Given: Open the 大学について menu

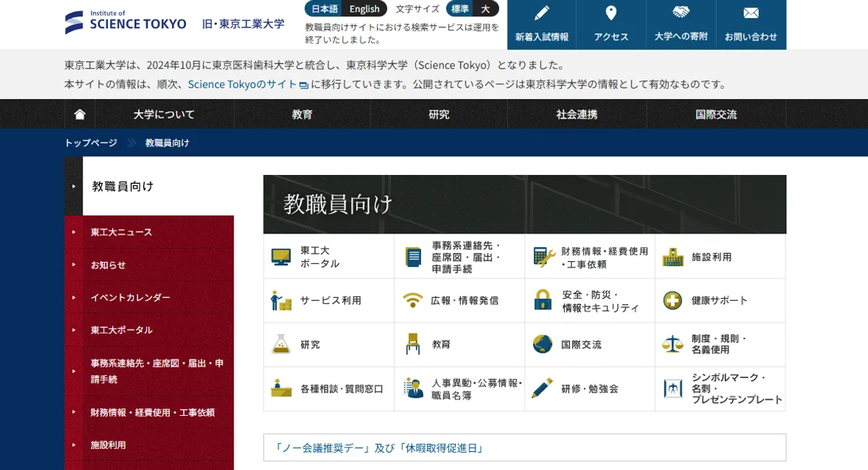Looking at the screenshot, I should [x=164, y=114].
